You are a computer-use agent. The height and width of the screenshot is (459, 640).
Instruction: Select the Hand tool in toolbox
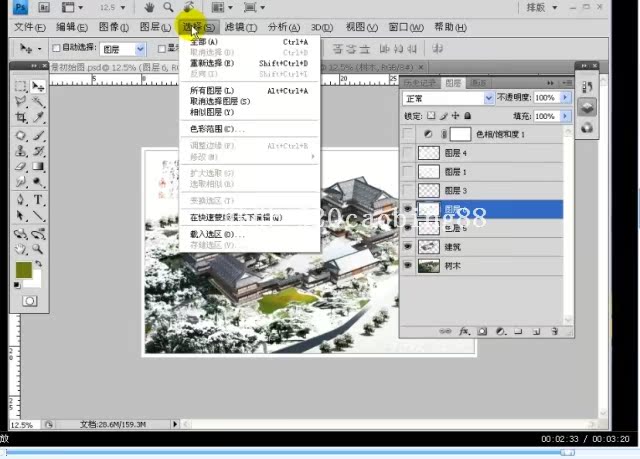(20, 249)
